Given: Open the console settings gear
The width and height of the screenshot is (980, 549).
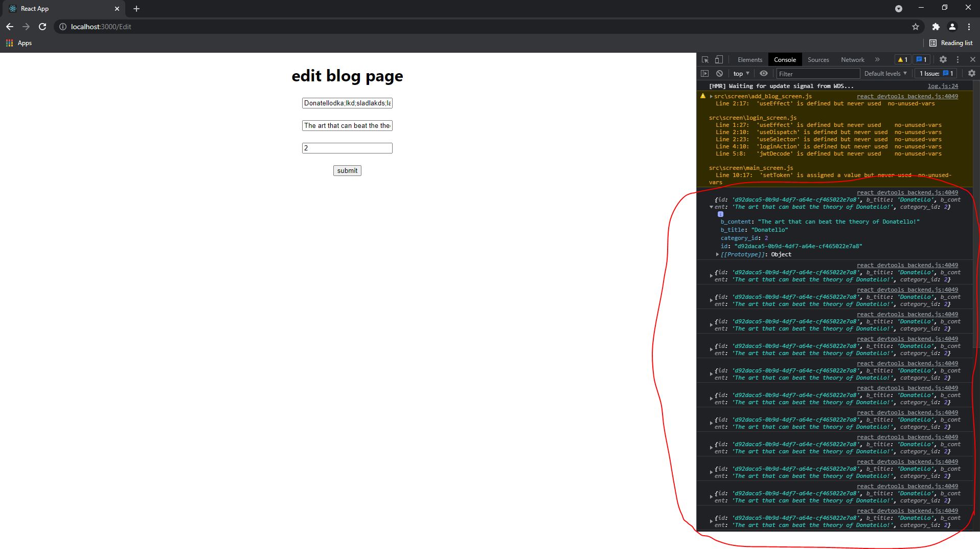Looking at the screenshot, I should [971, 74].
